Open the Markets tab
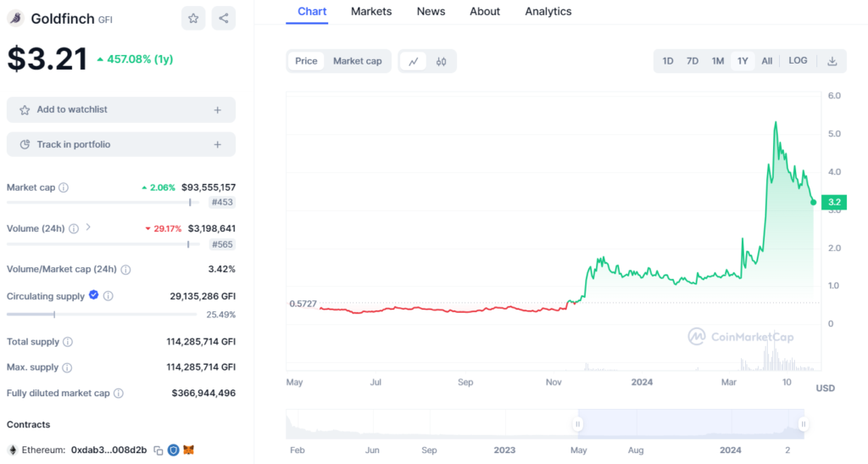868x464 pixels. tap(371, 12)
